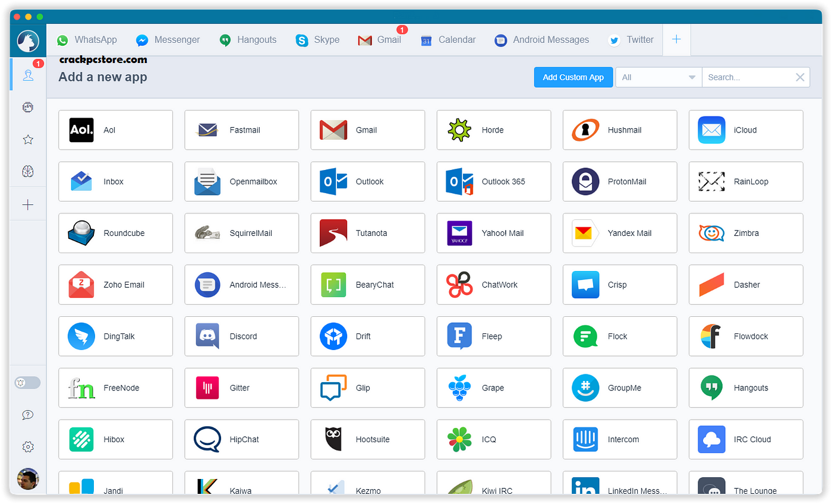Viewport: 832px width, 504px height.
Task: Add the Glip app
Action: pyautogui.click(x=368, y=388)
